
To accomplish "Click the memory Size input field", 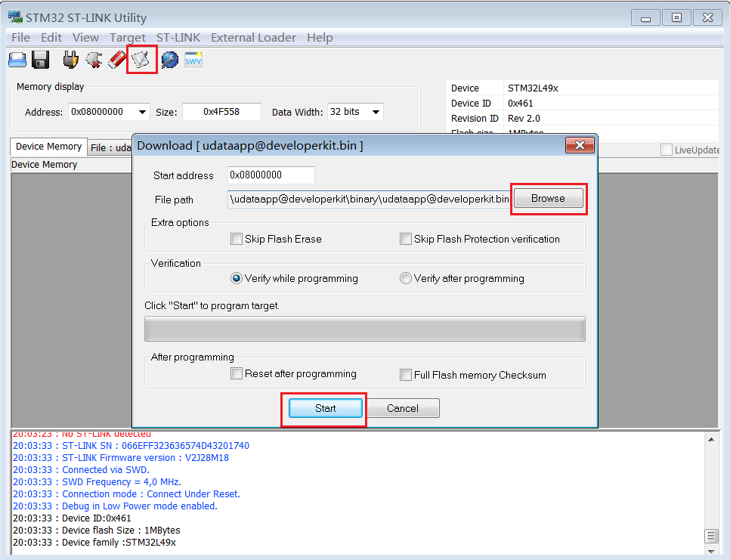I will click(221, 112).
